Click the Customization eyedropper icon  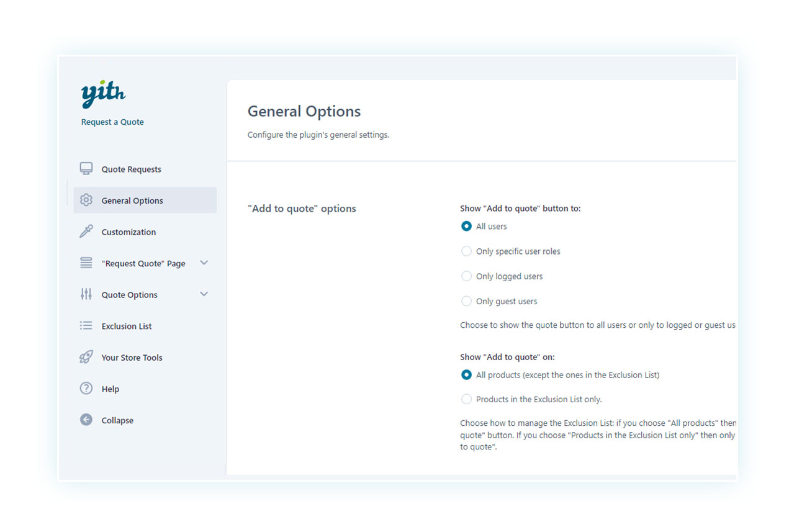[x=86, y=232]
